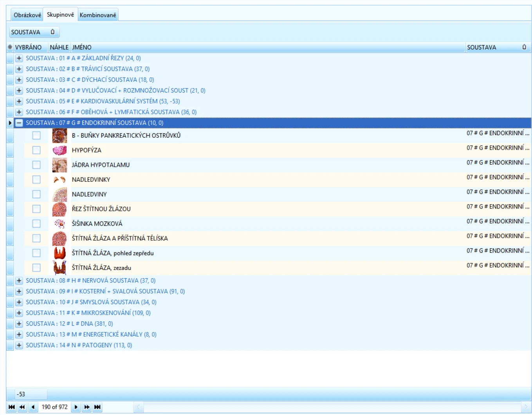Open thumbnail of ŠTÍTNÁ ŽLÁZA, pohled zepředu
The image size is (532, 415).
[60, 253]
